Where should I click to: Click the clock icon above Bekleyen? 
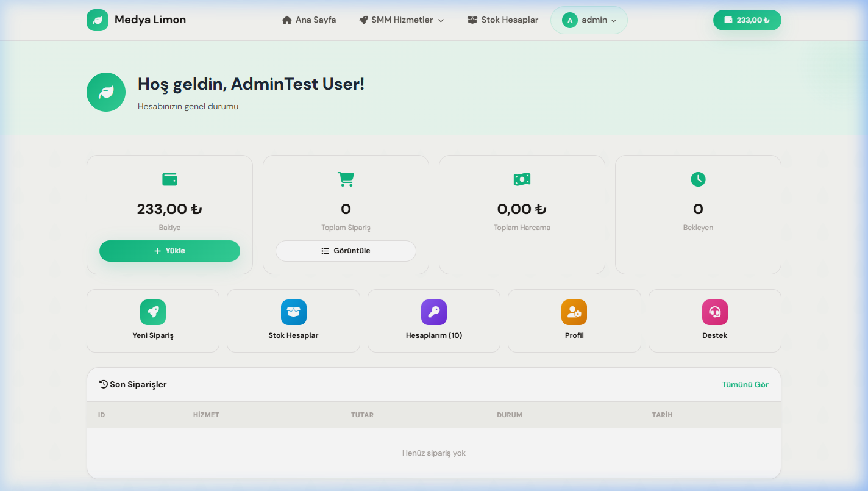pyautogui.click(x=698, y=179)
